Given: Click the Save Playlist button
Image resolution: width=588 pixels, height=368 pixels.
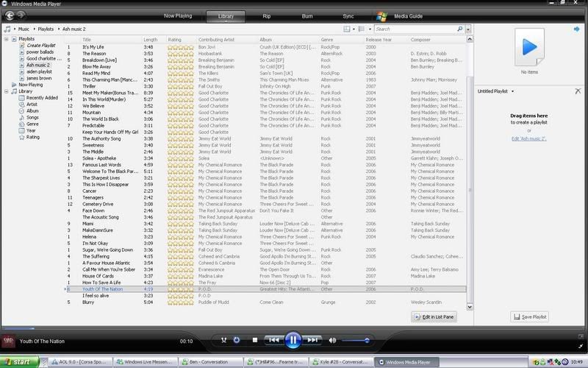Looking at the screenshot, I should [529, 316].
